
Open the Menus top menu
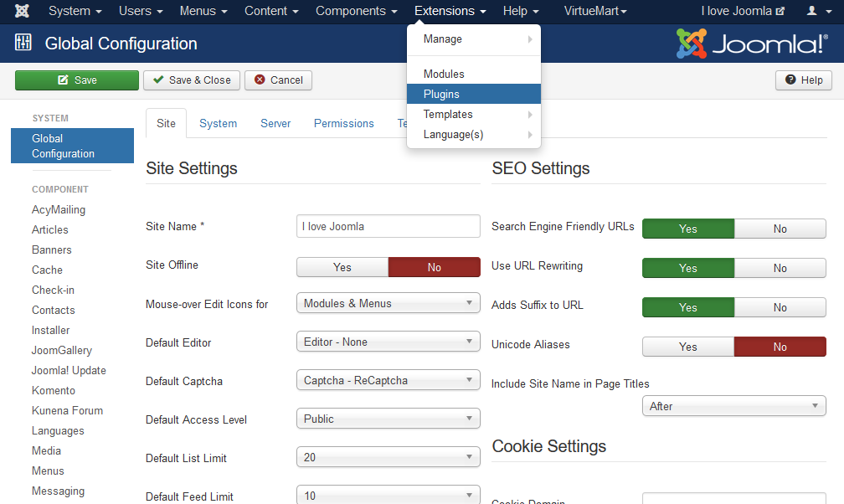coord(203,11)
